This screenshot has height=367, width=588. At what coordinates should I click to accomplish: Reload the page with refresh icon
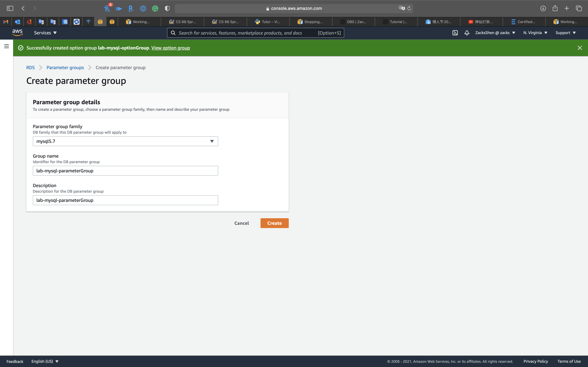[x=409, y=8]
